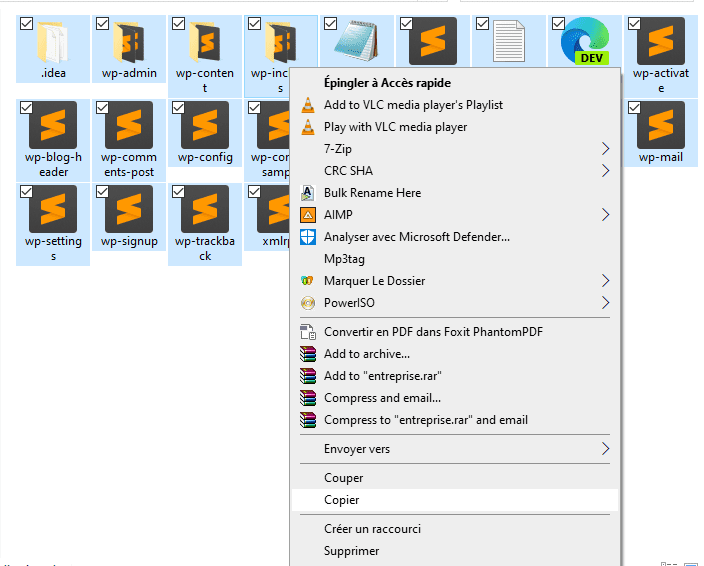Choose Convertir en PDF dans Foxit PhantomPDF
Screen dimensions: 704x566
(x=455, y=332)
